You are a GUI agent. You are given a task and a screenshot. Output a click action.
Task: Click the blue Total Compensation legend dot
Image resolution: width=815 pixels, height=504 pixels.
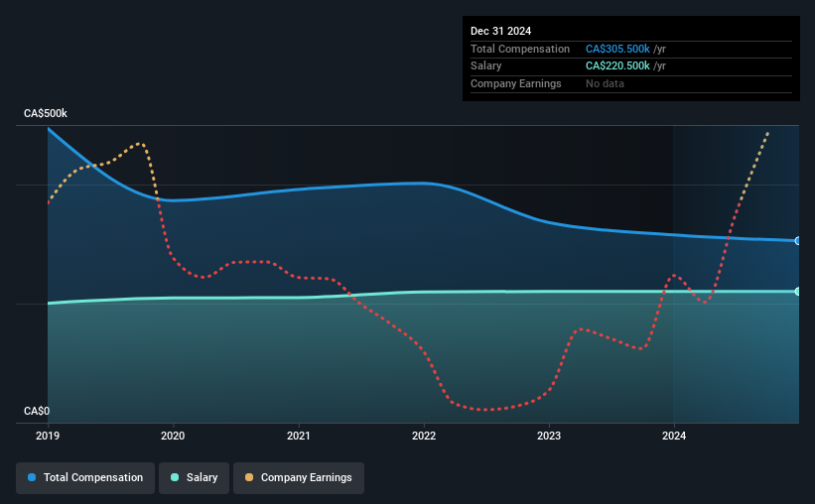click(32, 477)
